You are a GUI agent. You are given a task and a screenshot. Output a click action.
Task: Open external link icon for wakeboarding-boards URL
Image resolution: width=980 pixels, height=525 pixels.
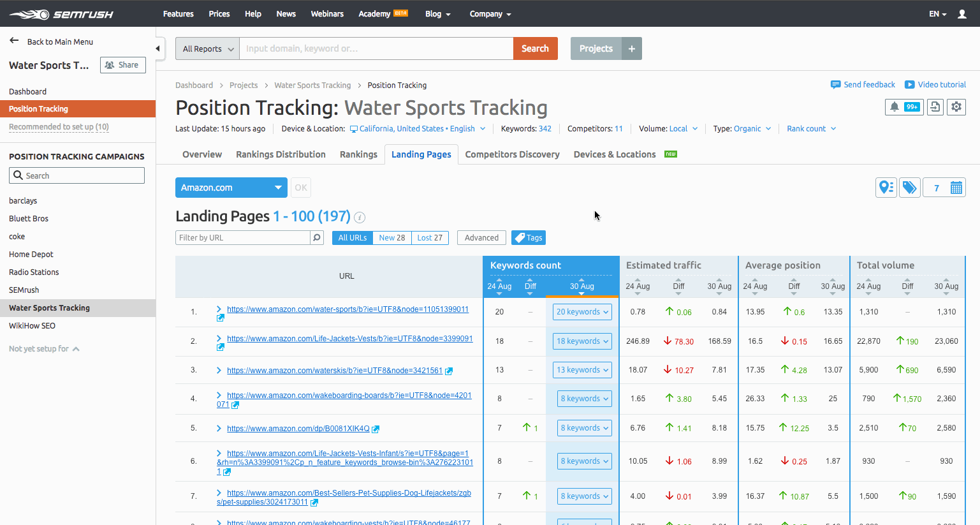coord(235,405)
